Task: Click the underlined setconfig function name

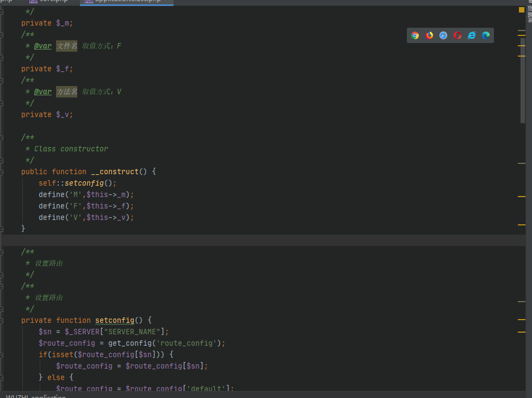Action: pos(115,321)
